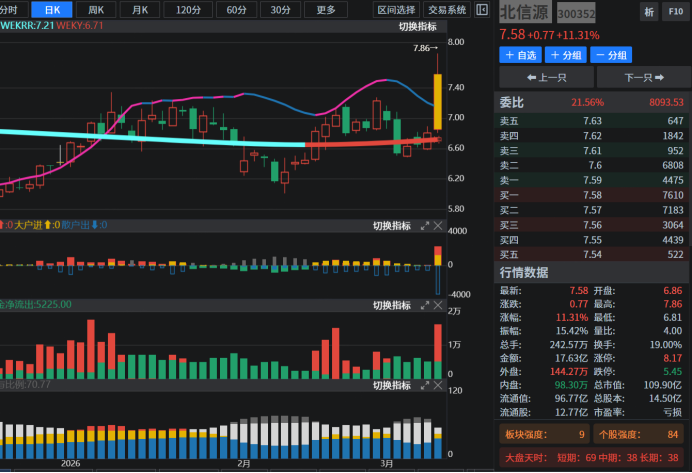Screen dimensions: 692x473
Task: Open the 更多 period options
Action: coord(326,9)
